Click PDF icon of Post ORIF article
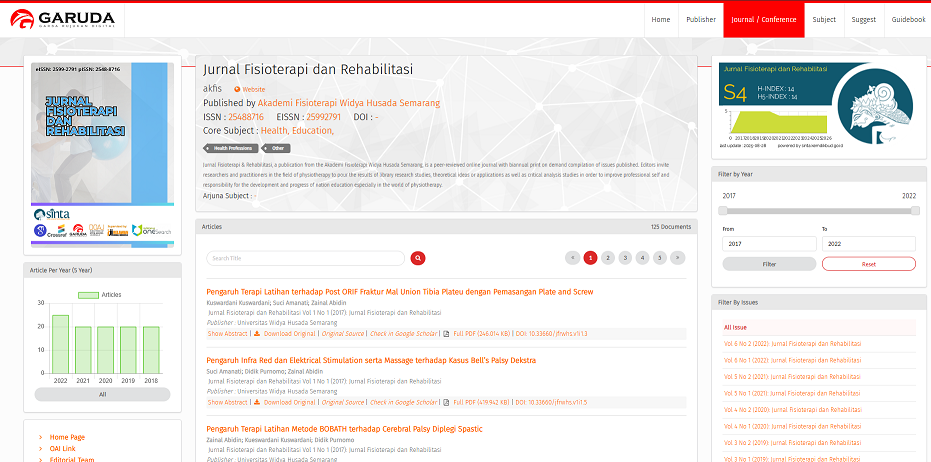 click(446, 334)
